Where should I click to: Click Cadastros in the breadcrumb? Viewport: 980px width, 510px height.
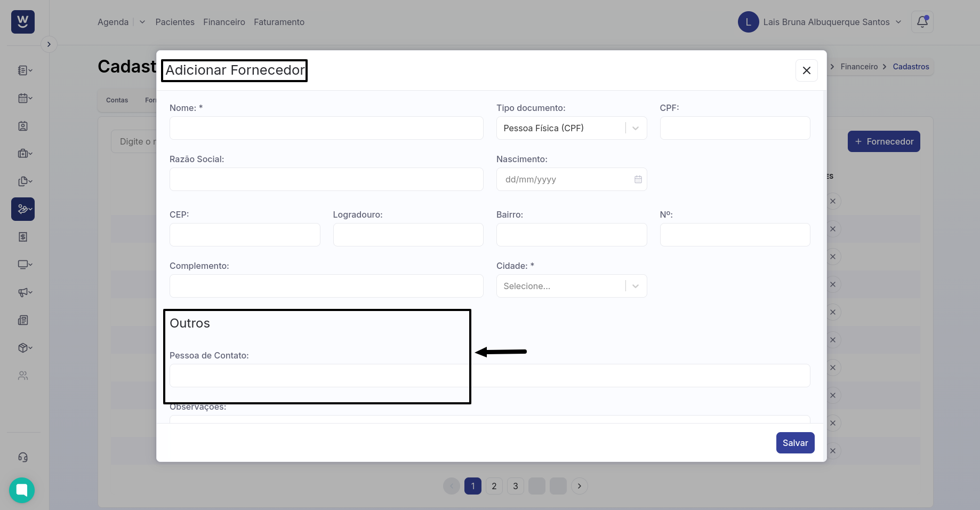[911, 67]
